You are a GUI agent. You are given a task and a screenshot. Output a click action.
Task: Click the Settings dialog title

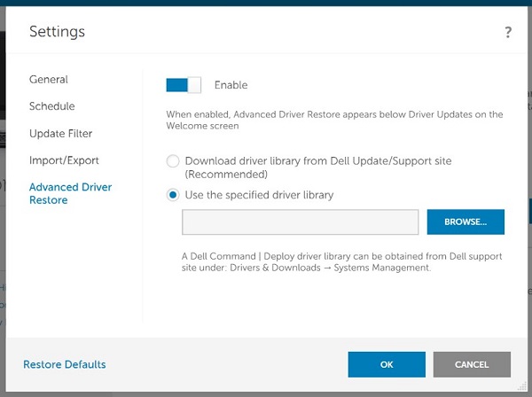57,32
